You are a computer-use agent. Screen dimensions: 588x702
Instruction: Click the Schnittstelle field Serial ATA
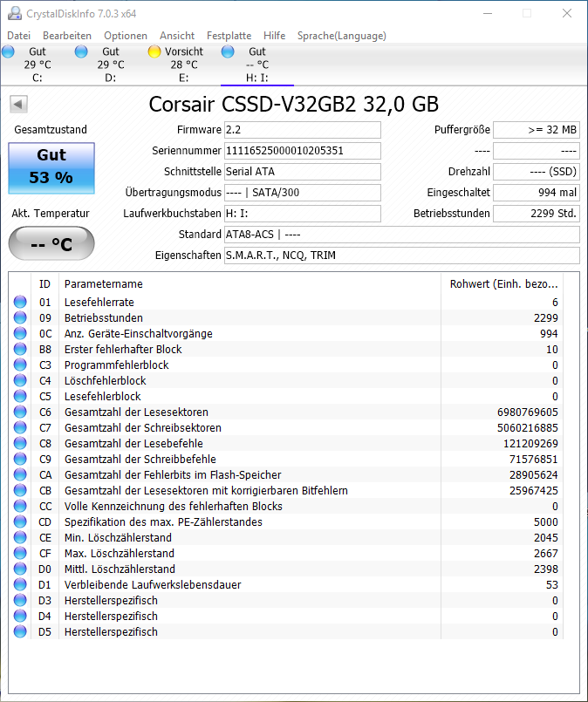point(302,172)
